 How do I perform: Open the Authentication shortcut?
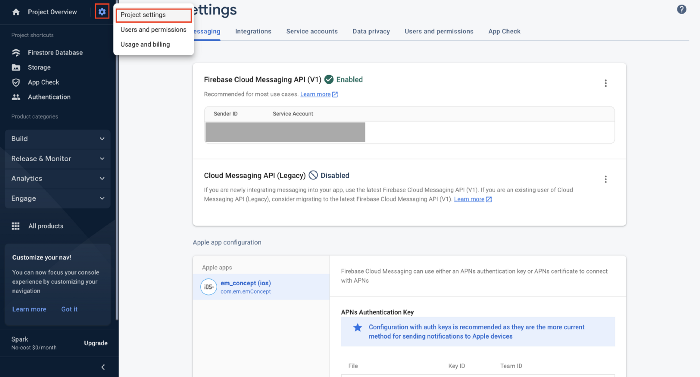click(49, 97)
